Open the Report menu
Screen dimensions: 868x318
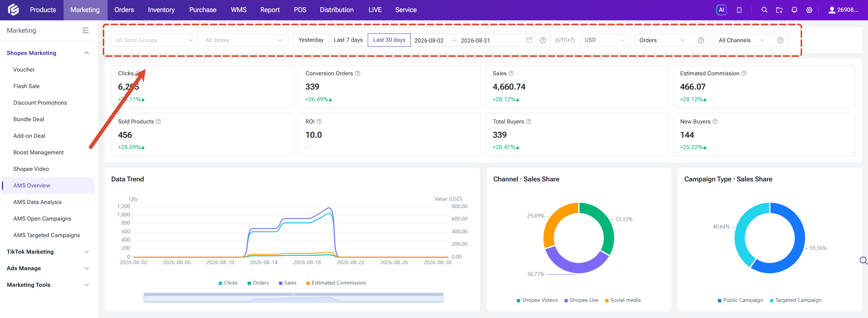point(270,10)
